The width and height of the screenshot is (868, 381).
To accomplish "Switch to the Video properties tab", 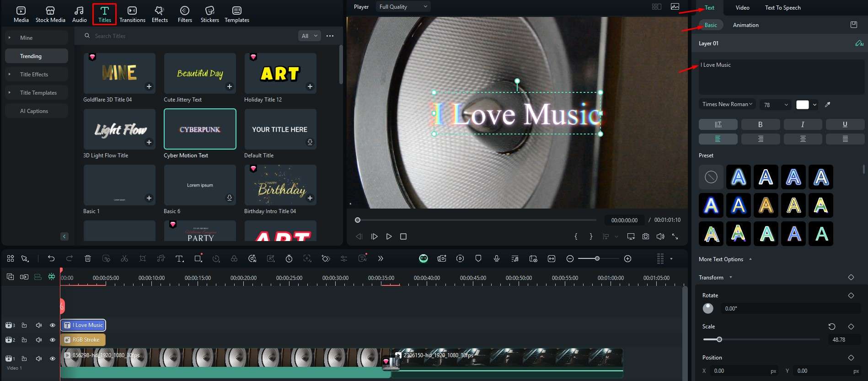I will (x=742, y=8).
